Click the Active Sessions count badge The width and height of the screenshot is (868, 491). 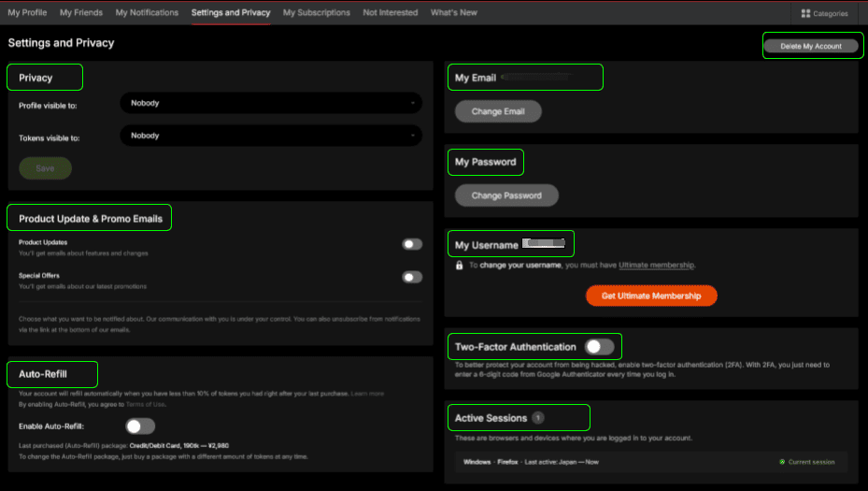tap(537, 418)
